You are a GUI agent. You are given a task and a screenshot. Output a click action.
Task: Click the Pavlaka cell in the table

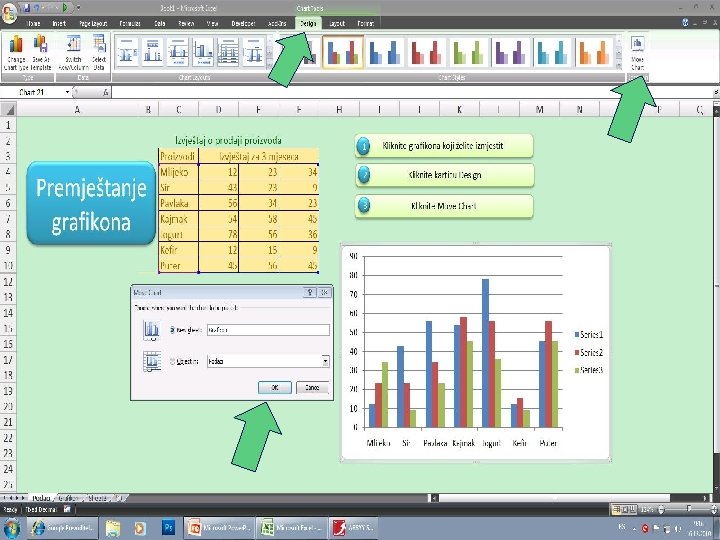(x=179, y=203)
